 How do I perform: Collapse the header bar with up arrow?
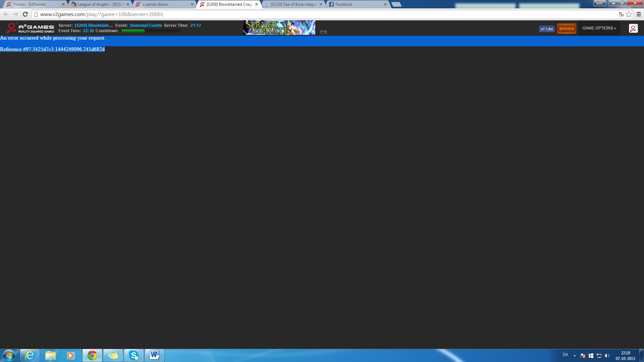[x=323, y=32]
